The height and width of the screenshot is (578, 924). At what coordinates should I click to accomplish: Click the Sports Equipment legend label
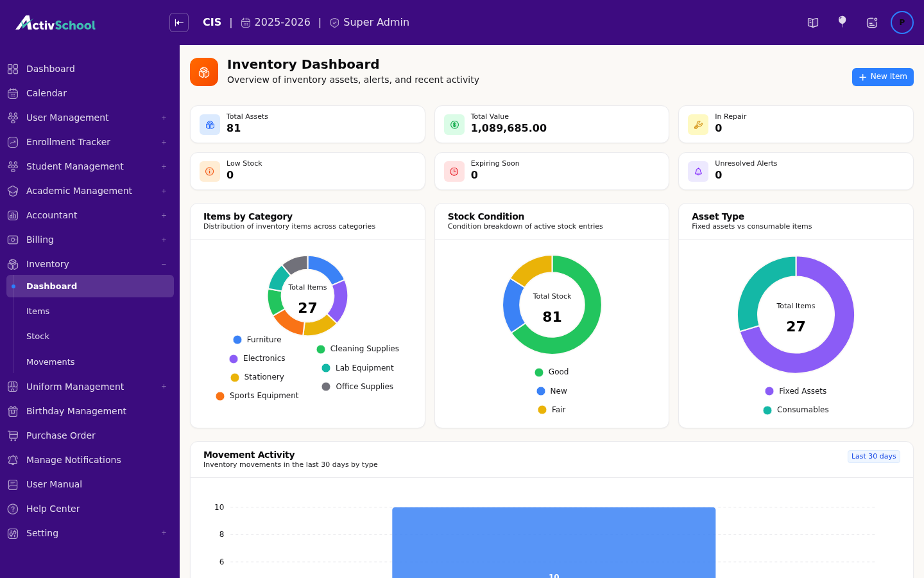(x=264, y=396)
